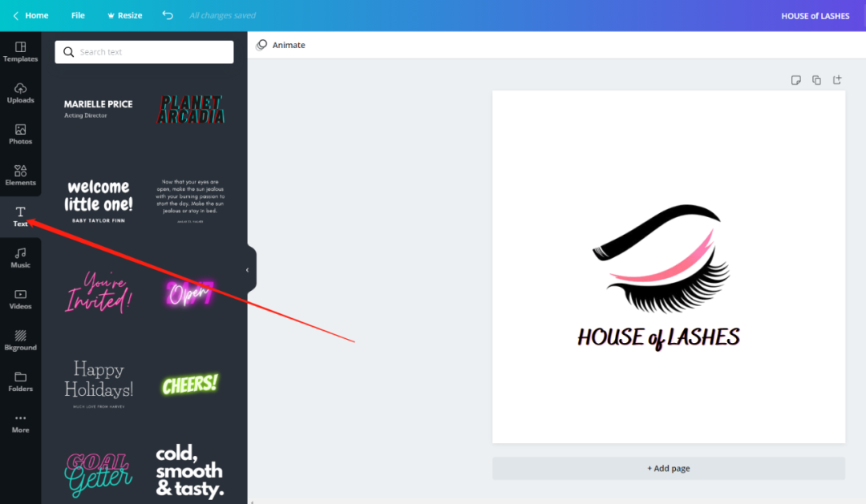Click the + Add page button
The width and height of the screenshot is (866, 504).
[668, 468]
